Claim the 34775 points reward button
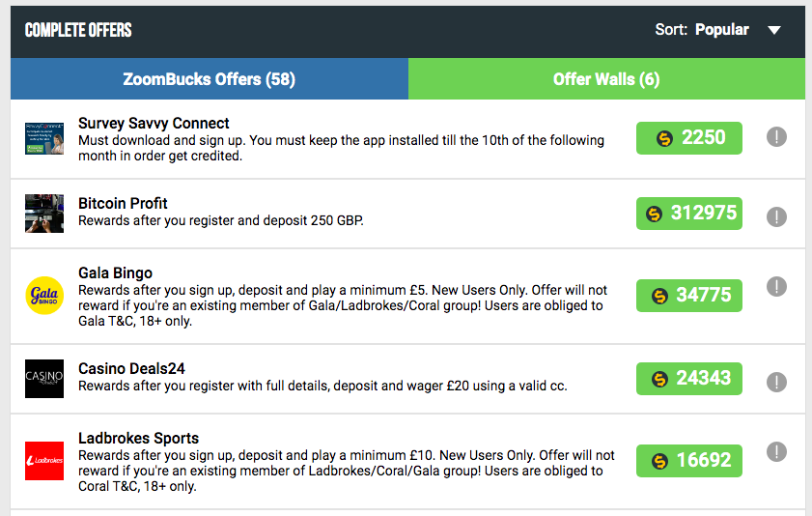Image resolution: width=812 pixels, height=516 pixels. (688, 296)
